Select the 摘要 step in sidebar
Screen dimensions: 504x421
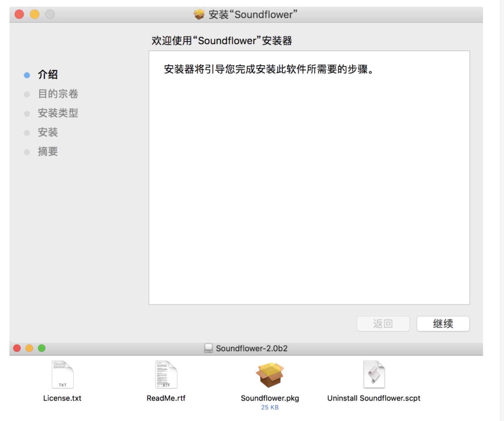(x=48, y=152)
